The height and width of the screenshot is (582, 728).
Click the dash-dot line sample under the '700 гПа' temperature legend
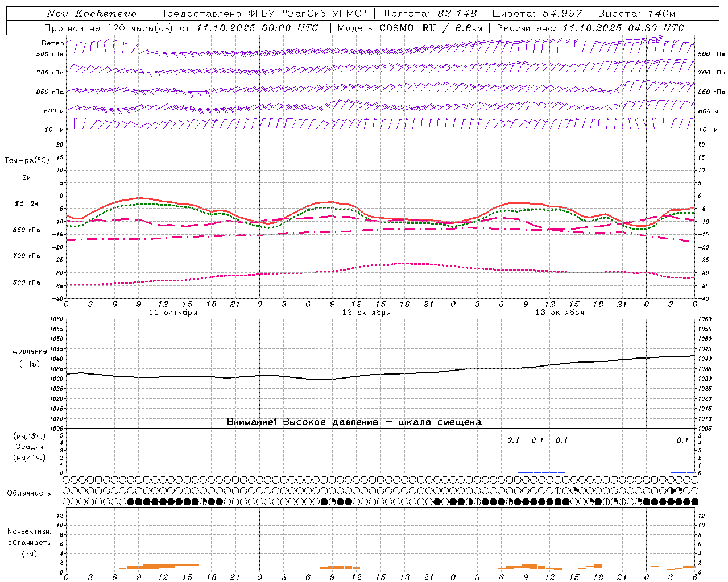26,263
